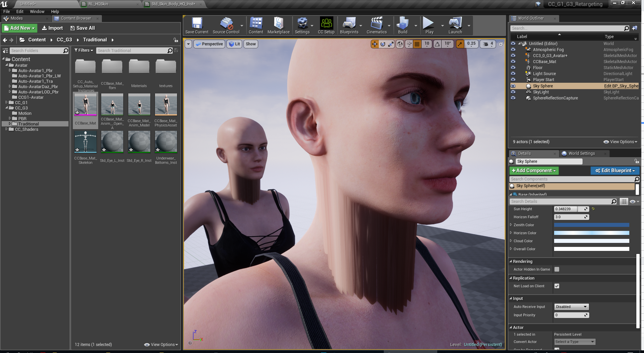644x353 pixels.
Task: Select CCBase_Mat_Skeleton asset thumbnail
Action: [x=86, y=142]
